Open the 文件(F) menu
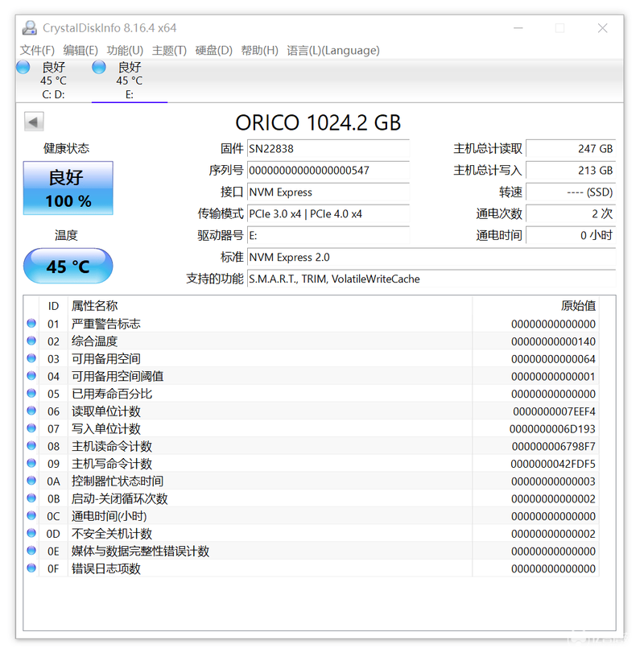Viewport: 644px width, 657px height. pos(37,50)
